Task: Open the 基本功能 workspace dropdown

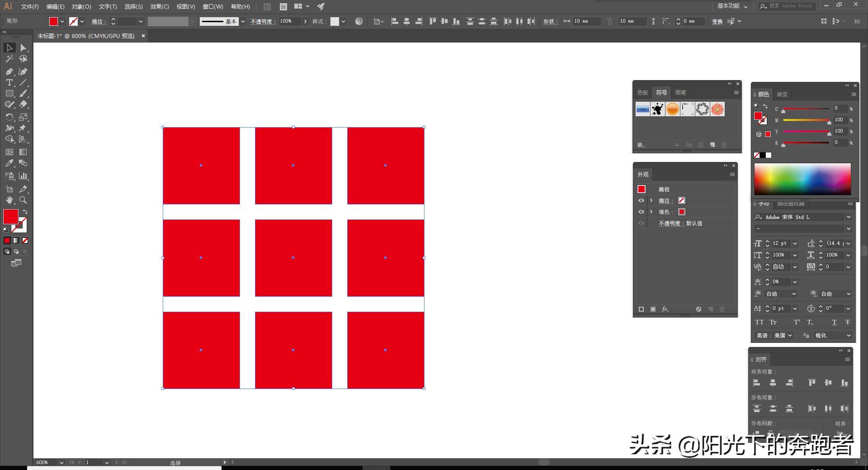Action: pyautogui.click(x=732, y=6)
